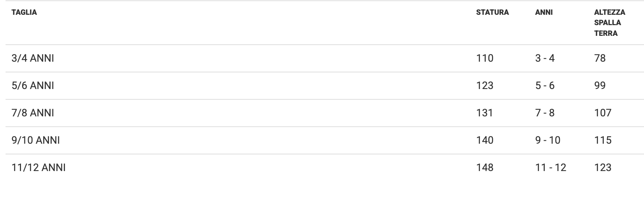Viewport: 644px width, 198px height.
Task: Click the STATURA column header
Action: coord(492,13)
